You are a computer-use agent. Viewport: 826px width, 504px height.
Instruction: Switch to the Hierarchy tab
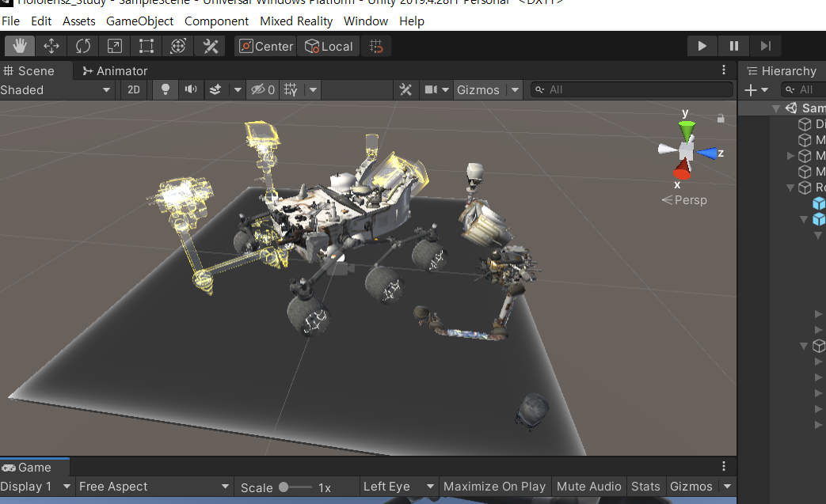tap(782, 71)
